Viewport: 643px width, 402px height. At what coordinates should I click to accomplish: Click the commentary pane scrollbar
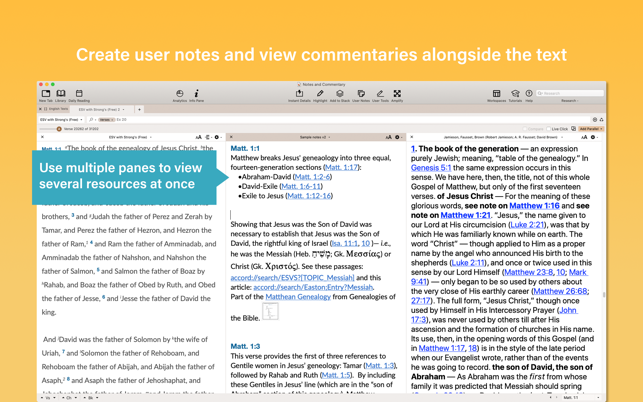point(603,295)
